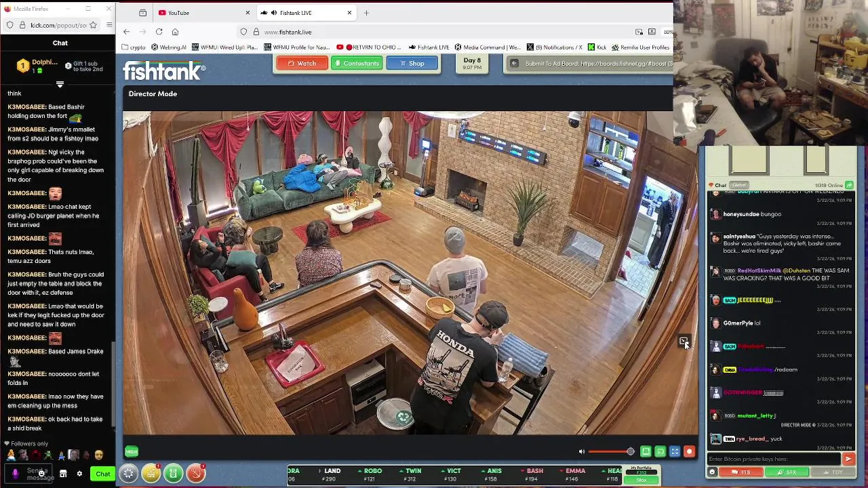Toggle fullscreen on the video player
This screenshot has height=488, width=868.
[675, 451]
